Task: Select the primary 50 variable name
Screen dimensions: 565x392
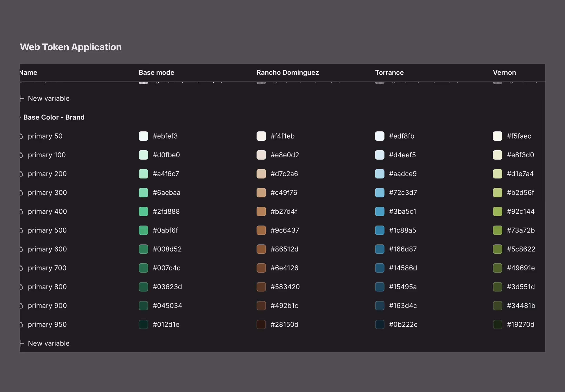Action: tap(45, 136)
